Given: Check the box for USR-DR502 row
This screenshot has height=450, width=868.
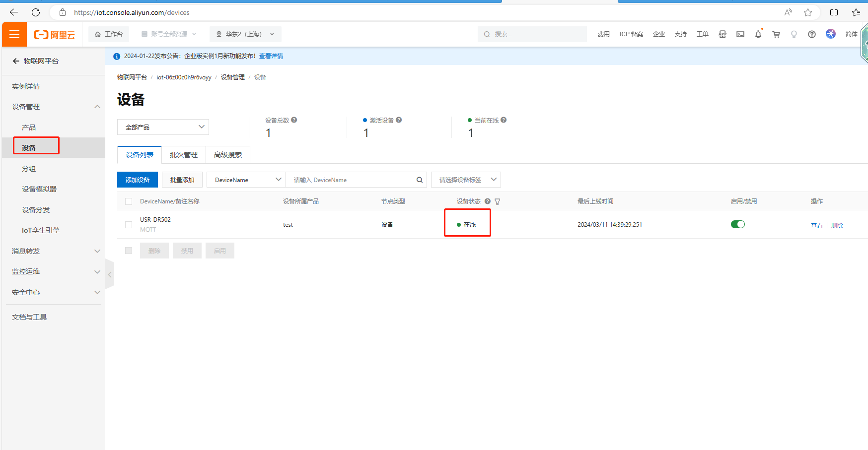Looking at the screenshot, I should click(x=129, y=225).
